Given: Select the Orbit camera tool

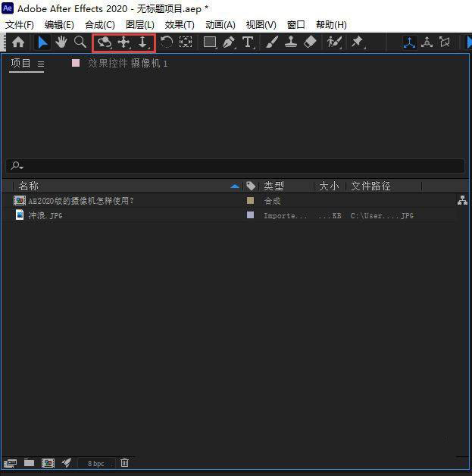Looking at the screenshot, I should pyautogui.click(x=105, y=42).
